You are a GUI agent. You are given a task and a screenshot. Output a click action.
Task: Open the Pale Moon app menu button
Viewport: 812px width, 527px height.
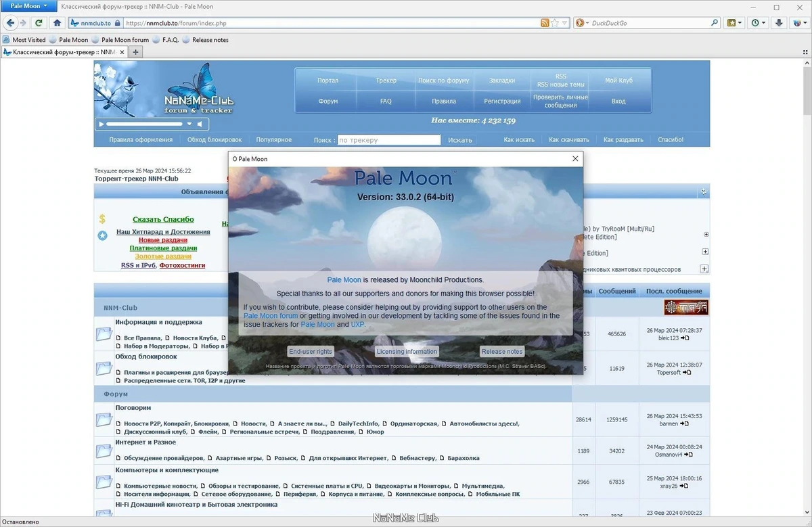tap(28, 5)
